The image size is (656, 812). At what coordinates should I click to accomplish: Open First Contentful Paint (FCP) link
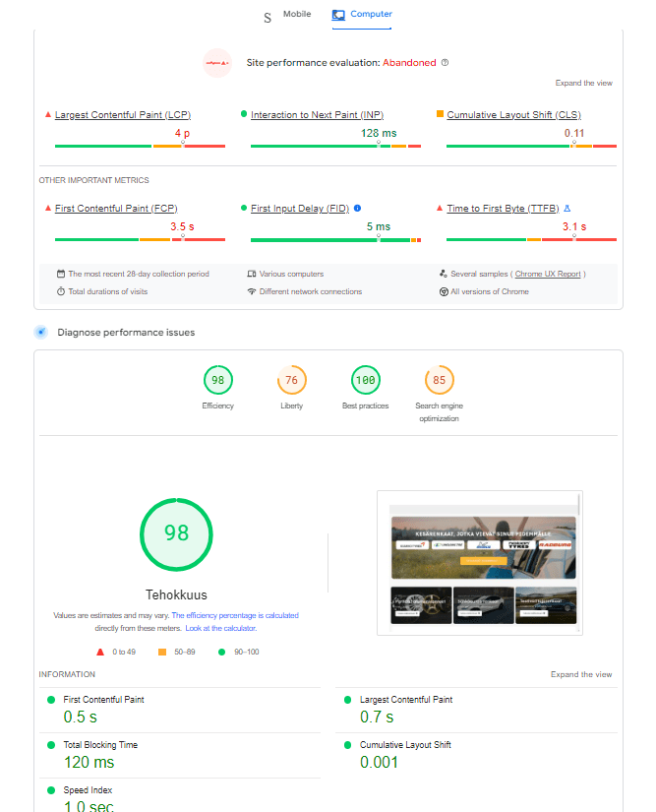coord(116,209)
